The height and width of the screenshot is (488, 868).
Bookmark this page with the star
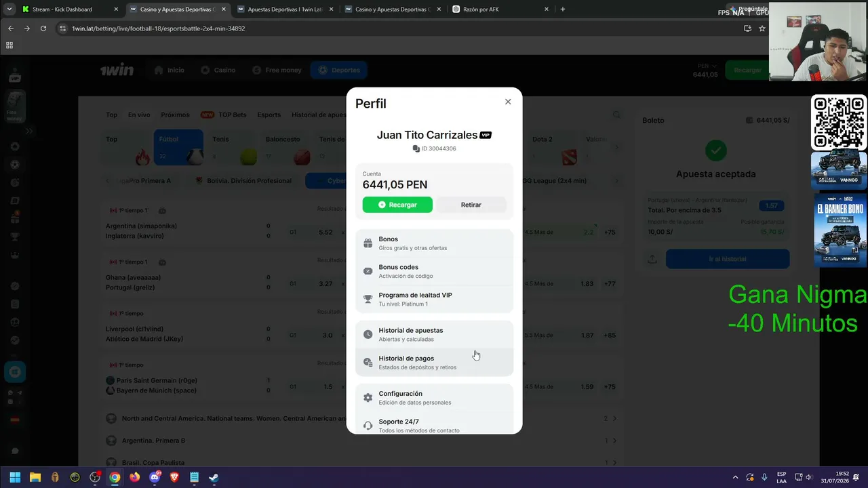click(762, 28)
